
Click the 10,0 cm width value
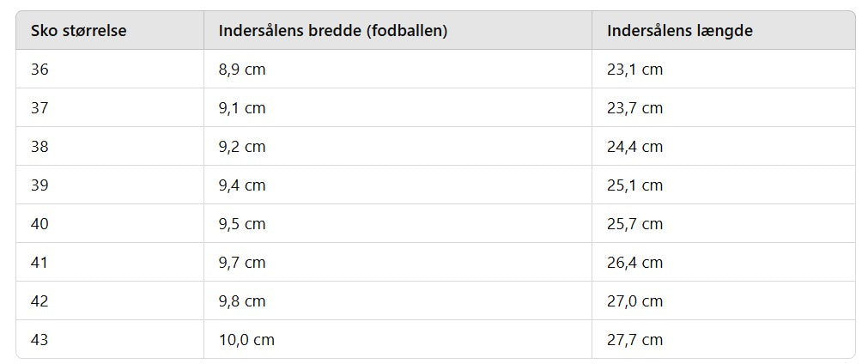[246, 340]
